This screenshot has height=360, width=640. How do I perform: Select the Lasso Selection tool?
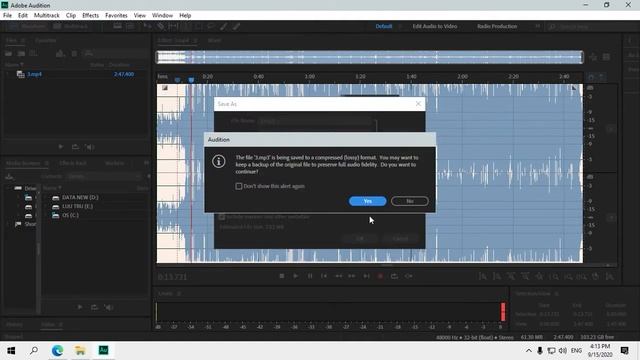211,26
